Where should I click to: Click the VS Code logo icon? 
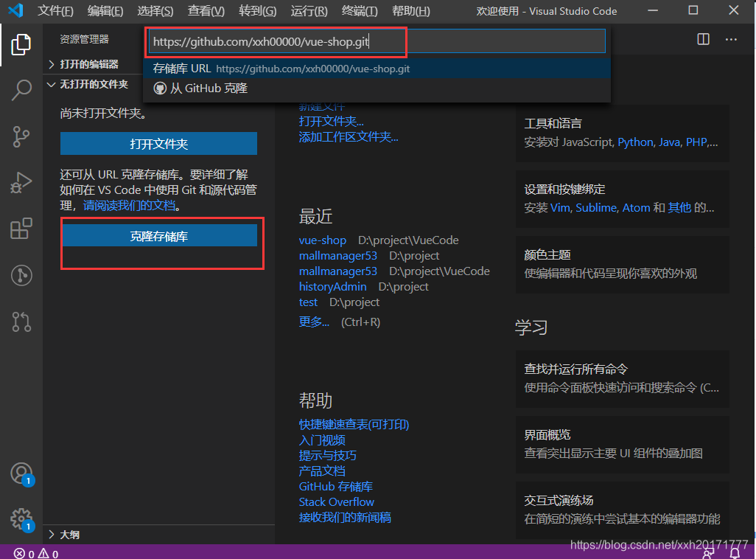(16, 10)
